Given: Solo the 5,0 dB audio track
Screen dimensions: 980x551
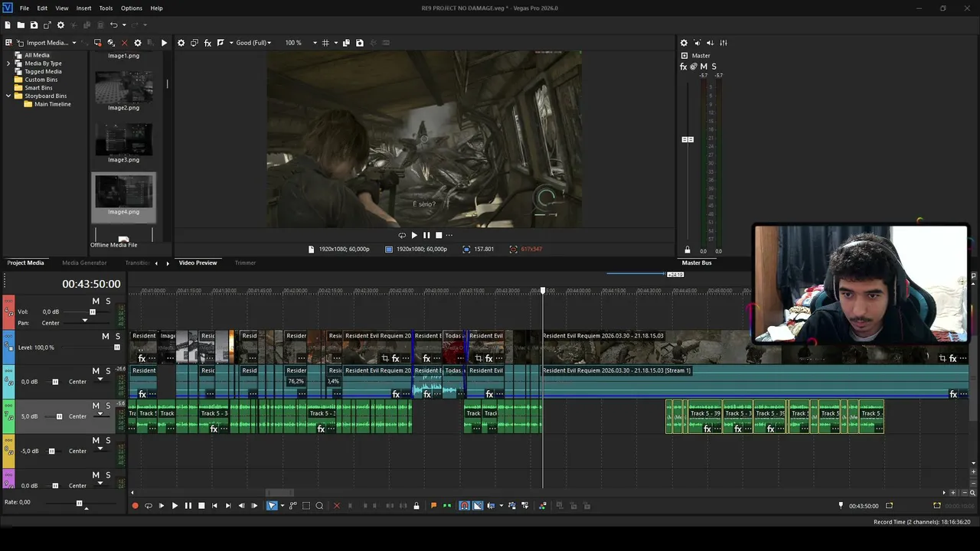Looking at the screenshot, I should click(x=108, y=406).
